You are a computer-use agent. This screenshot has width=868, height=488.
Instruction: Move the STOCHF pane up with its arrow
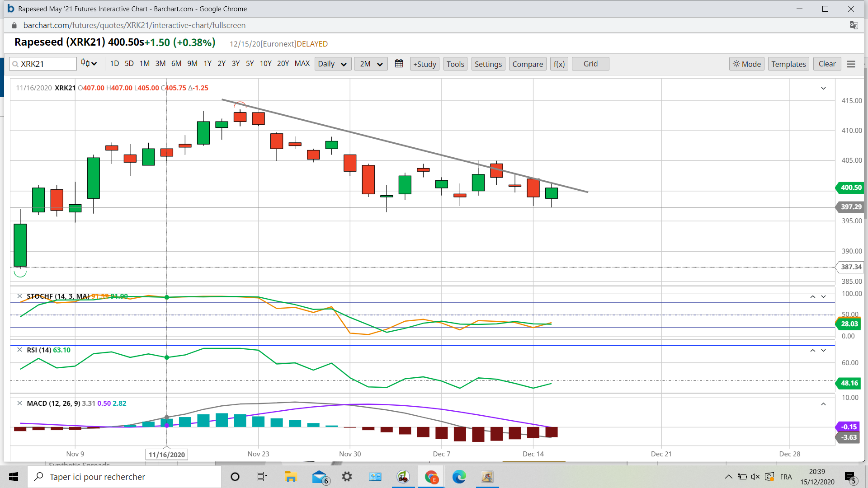coord(812,297)
